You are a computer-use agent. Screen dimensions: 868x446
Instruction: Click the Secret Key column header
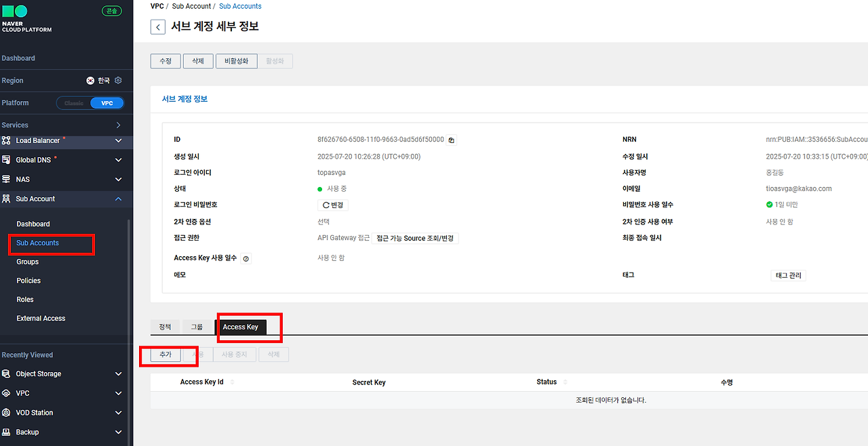369,382
